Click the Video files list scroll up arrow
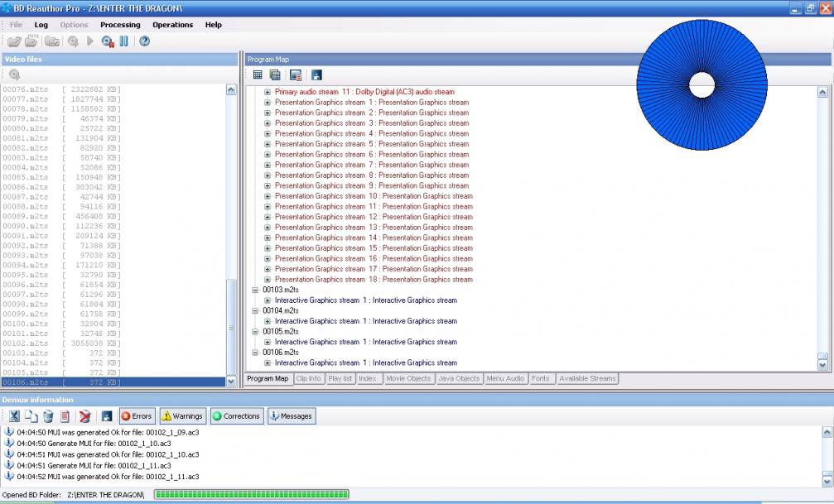The width and height of the screenshot is (834, 504). [231, 90]
